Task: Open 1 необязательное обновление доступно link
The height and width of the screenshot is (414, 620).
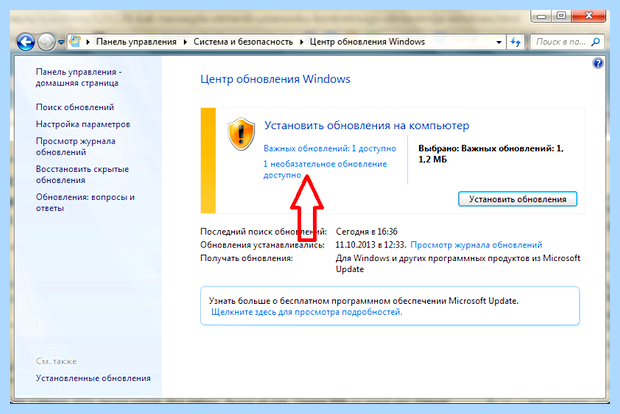Action: pyautogui.click(x=325, y=169)
